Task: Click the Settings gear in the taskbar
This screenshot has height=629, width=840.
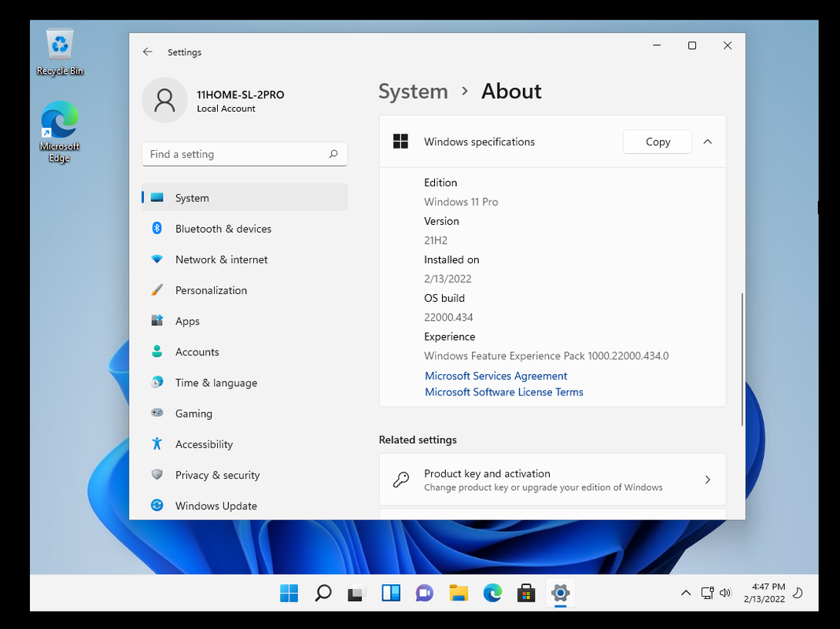Action: (560, 593)
